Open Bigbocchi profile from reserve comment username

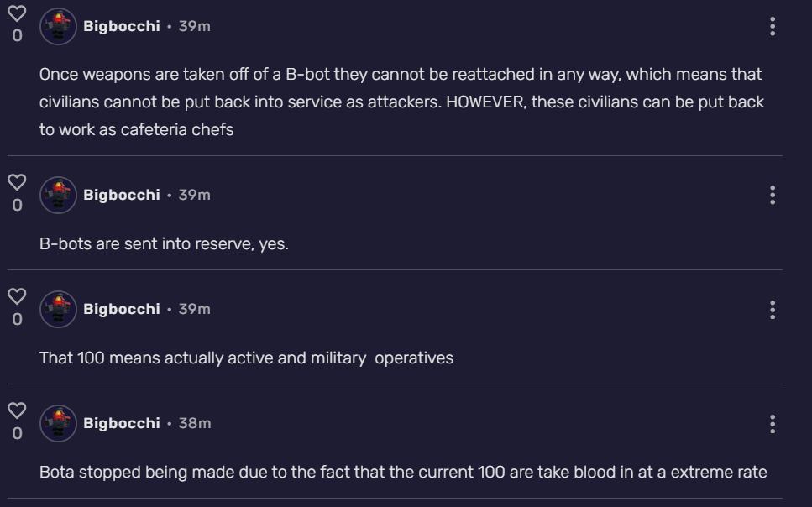121,195
